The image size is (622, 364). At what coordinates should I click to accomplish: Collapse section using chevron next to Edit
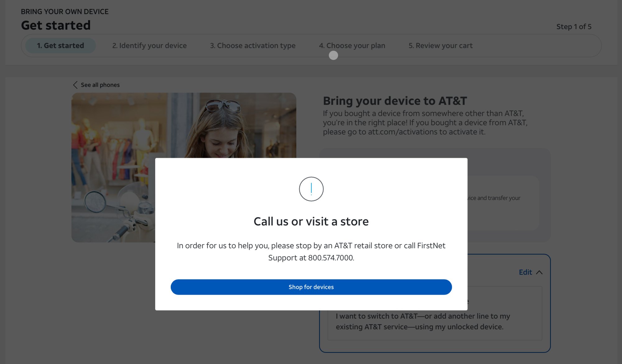tap(539, 272)
